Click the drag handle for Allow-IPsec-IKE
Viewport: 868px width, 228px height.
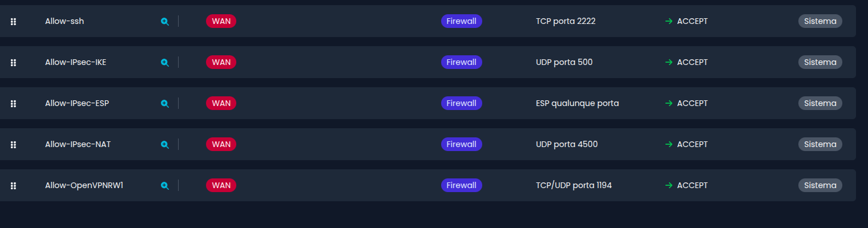click(13, 63)
